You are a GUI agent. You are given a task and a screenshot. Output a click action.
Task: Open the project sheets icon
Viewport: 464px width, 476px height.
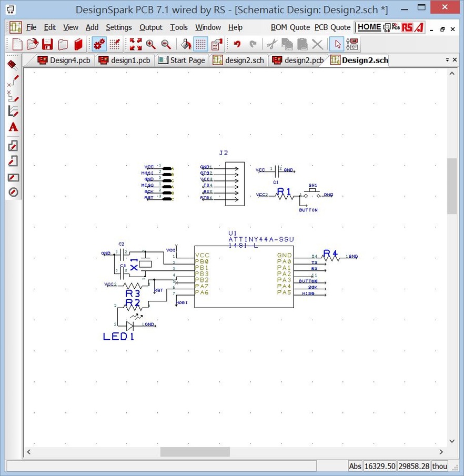pyautogui.click(x=63, y=44)
